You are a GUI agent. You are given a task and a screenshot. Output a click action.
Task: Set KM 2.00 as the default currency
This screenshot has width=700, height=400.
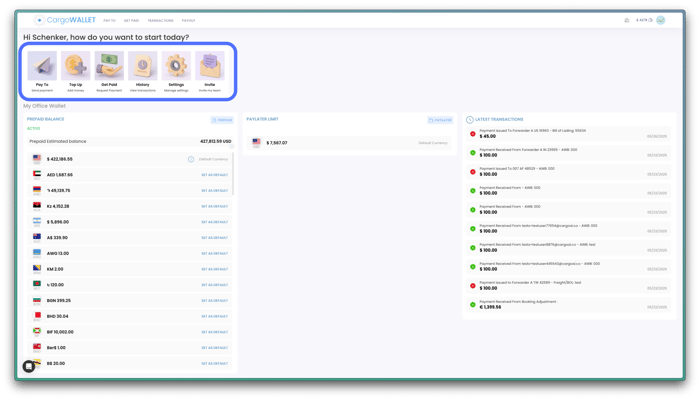click(215, 269)
